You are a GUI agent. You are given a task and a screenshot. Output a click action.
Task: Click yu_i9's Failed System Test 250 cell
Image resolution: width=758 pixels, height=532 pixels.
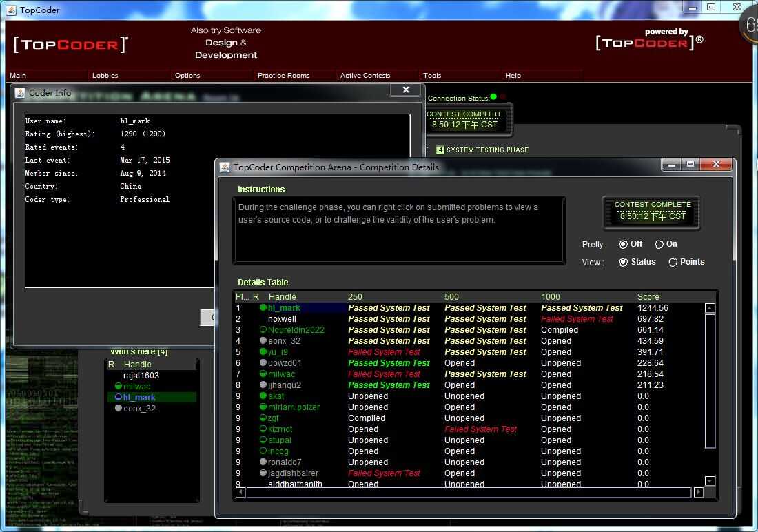point(384,352)
